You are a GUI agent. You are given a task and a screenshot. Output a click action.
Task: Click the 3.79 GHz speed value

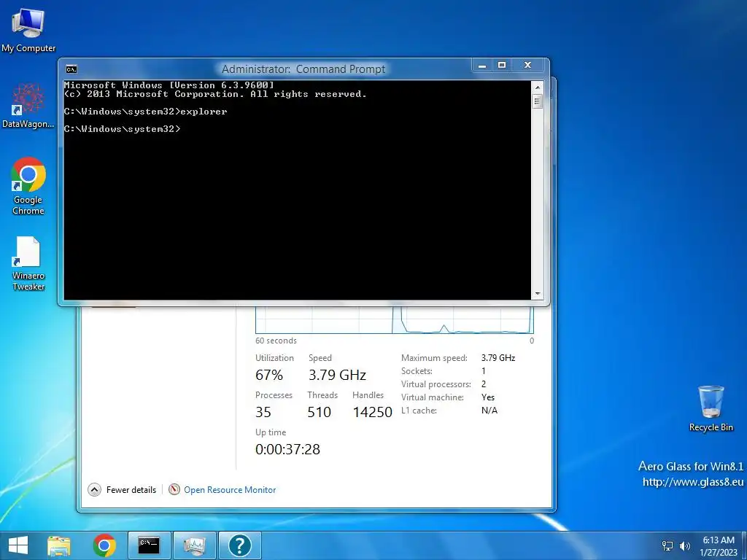click(x=337, y=375)
